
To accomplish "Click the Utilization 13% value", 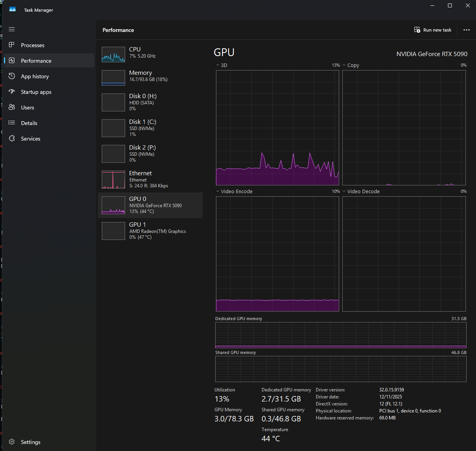I will (222, 399).
